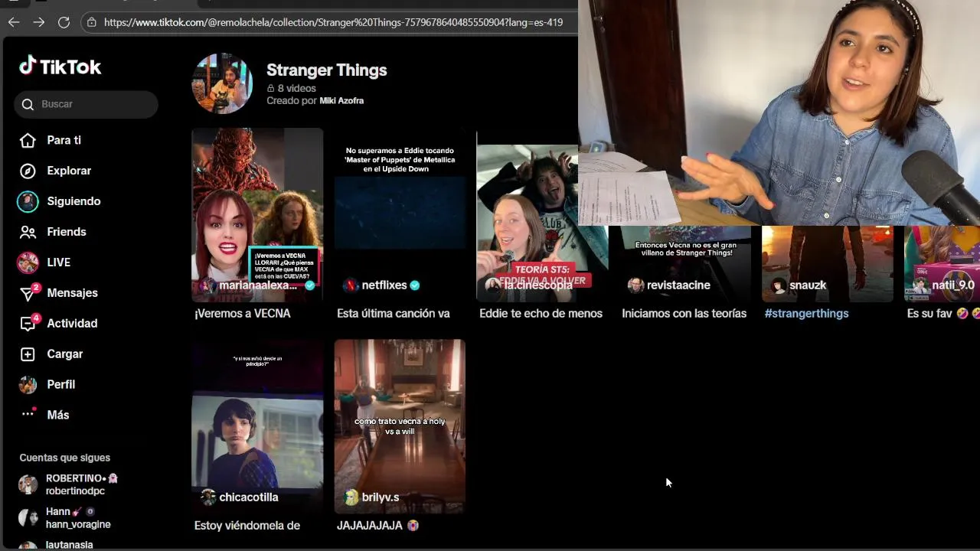Focus the Buscar search field
Screen dimensions: 980x551
pyautogui.click(x=86, y=104)
